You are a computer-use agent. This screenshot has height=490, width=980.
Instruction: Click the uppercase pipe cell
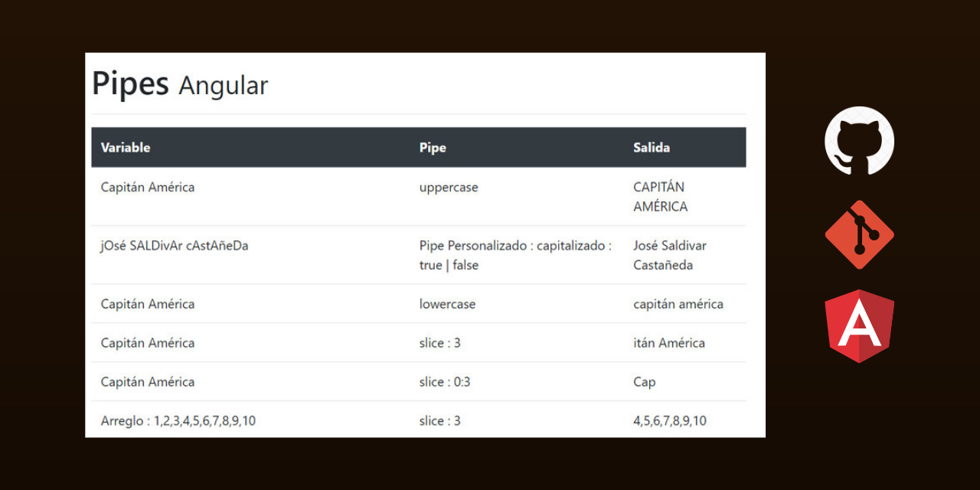(449, 188)
